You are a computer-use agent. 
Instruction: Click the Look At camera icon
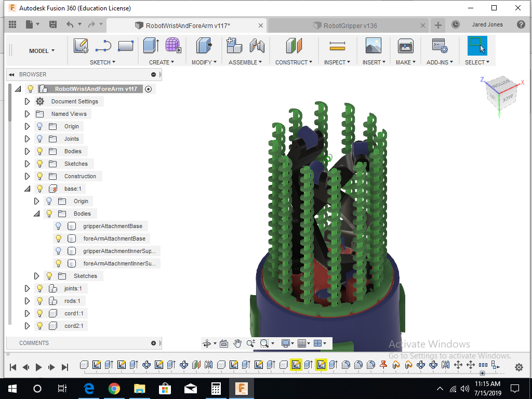[223, 344]
